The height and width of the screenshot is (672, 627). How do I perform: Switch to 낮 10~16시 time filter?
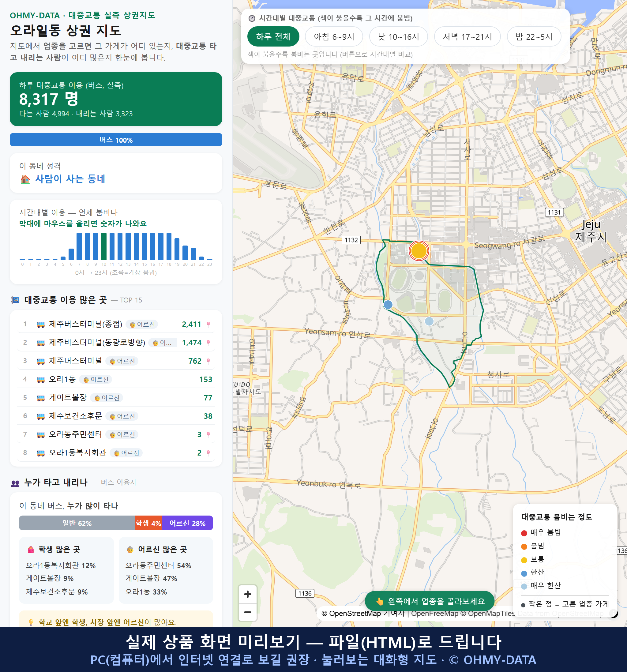click(x=399, y=36)
